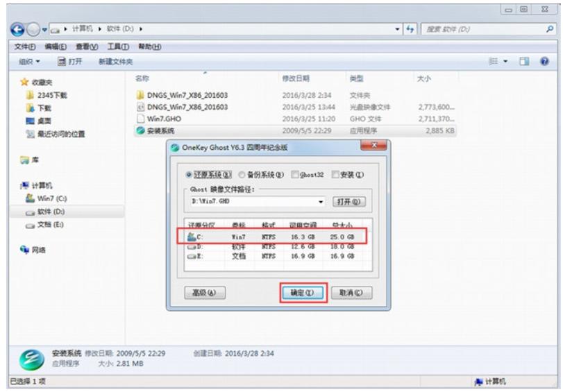This screenshot has width=563, height=392.
Task: Click the 取消(C) button
Action: (351, 293)
